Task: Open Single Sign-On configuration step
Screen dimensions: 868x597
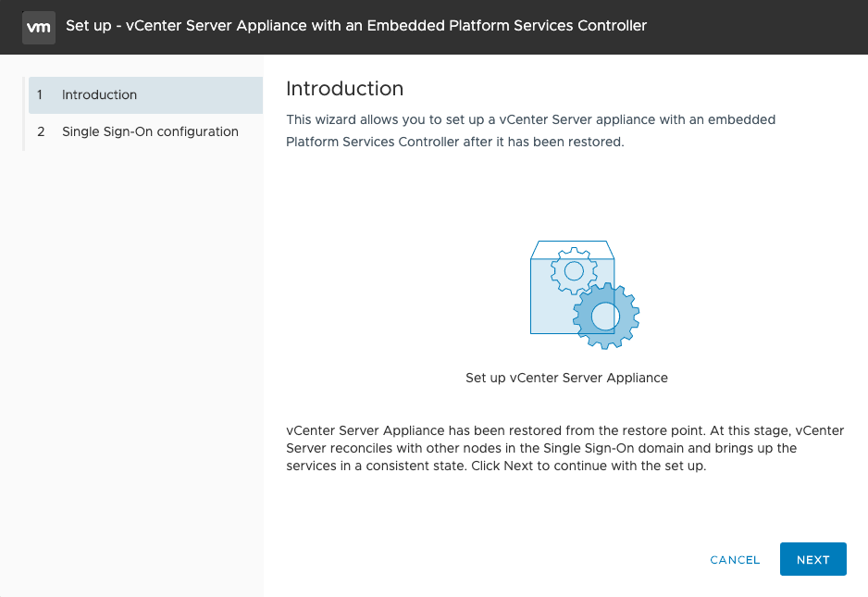Action: coord(150,131)
